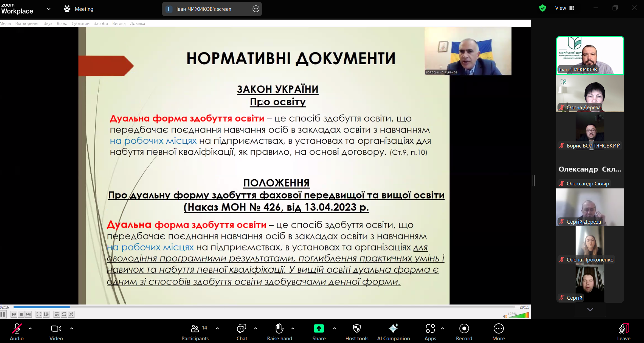Expand audio options arrow
The height and width of the screenshot is (343, 644).
tap(30, 328)
